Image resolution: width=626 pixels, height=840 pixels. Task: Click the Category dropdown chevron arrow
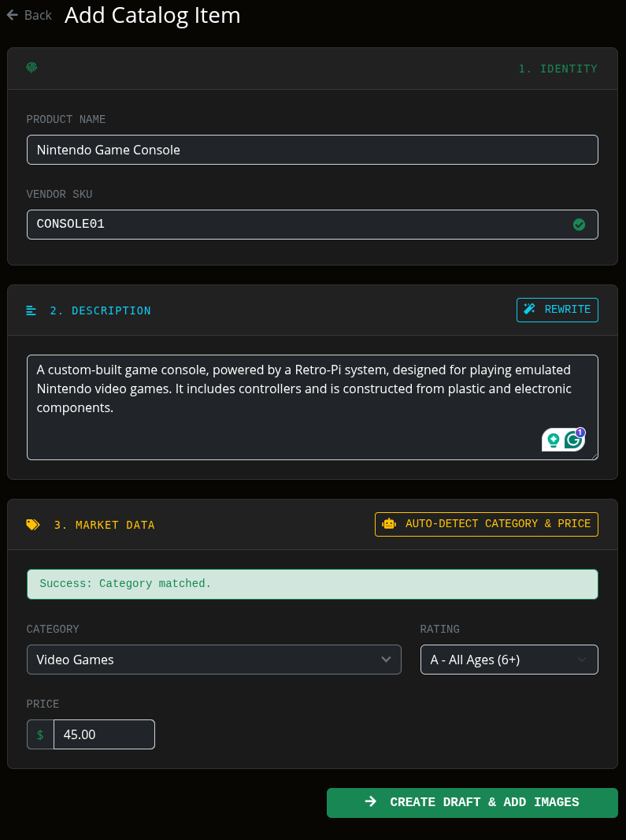(x=386, y=660)
